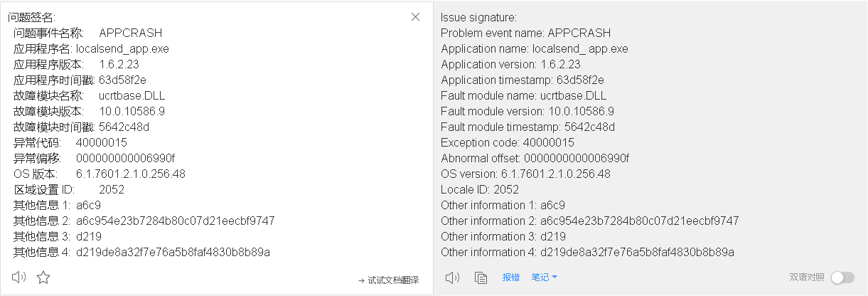Click source line 应用程序时间戳: 63d58f2e

tap(80, 80)
